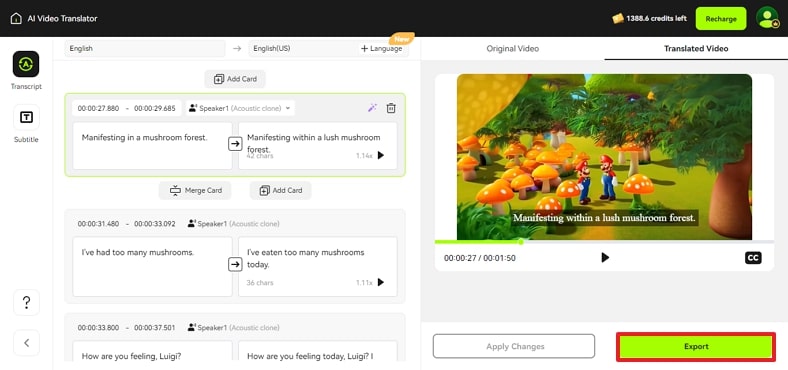Click the 00:00:37.501 timestamp
This screenshot has height=370, width=788.
[x=155, y=328]
